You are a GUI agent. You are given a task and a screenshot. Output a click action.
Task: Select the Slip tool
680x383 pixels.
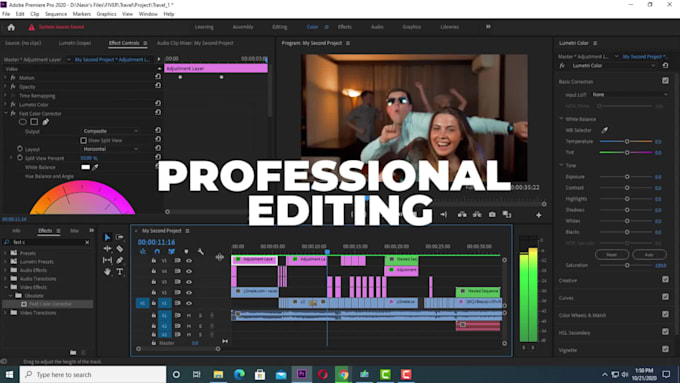coord(107,260)
